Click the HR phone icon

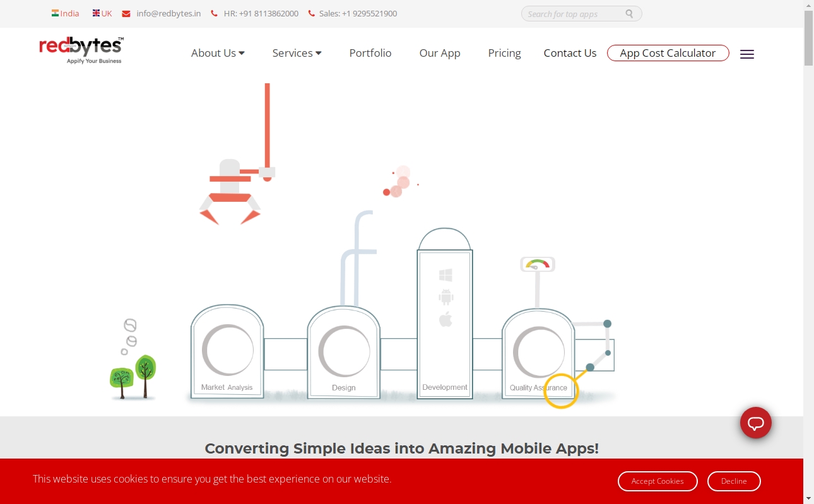[x=215, y=13]
